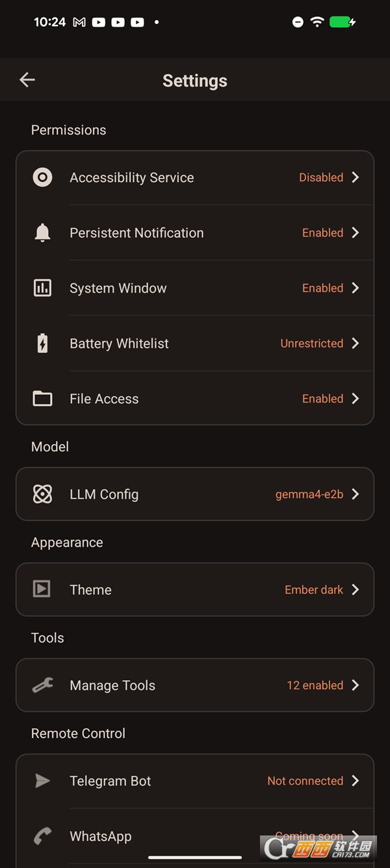Viewport: 390px width, 868px height.
Task: Tap the Accessibility Service circle icon
Action: [x=42, y=178]
